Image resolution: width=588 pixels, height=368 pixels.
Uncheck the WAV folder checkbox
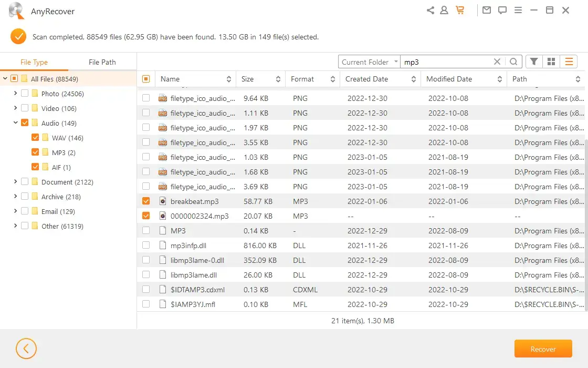pyautogui.click(x=35, y=137)
